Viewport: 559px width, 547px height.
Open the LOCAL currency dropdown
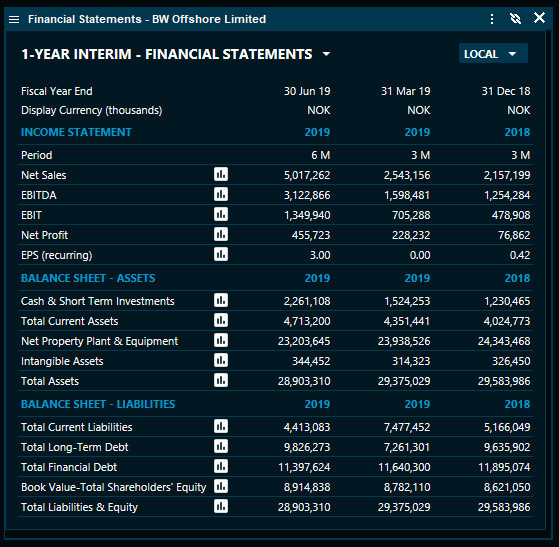tap(493, 53)
